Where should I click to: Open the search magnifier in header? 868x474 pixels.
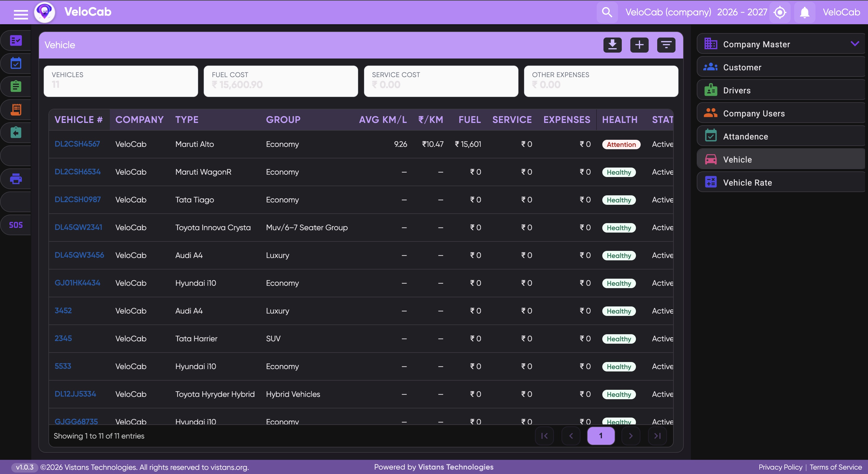click(607, 12)
